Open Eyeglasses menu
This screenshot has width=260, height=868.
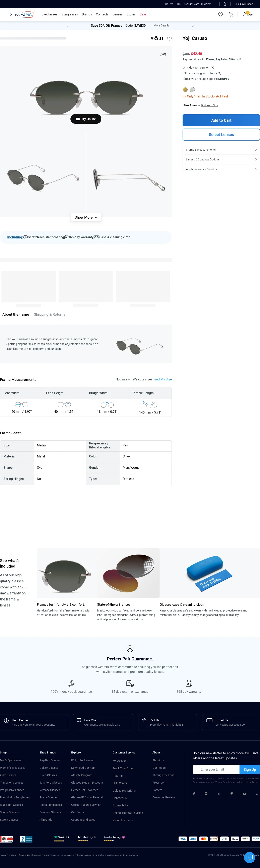pyautogui.click(x=49, y=14)
